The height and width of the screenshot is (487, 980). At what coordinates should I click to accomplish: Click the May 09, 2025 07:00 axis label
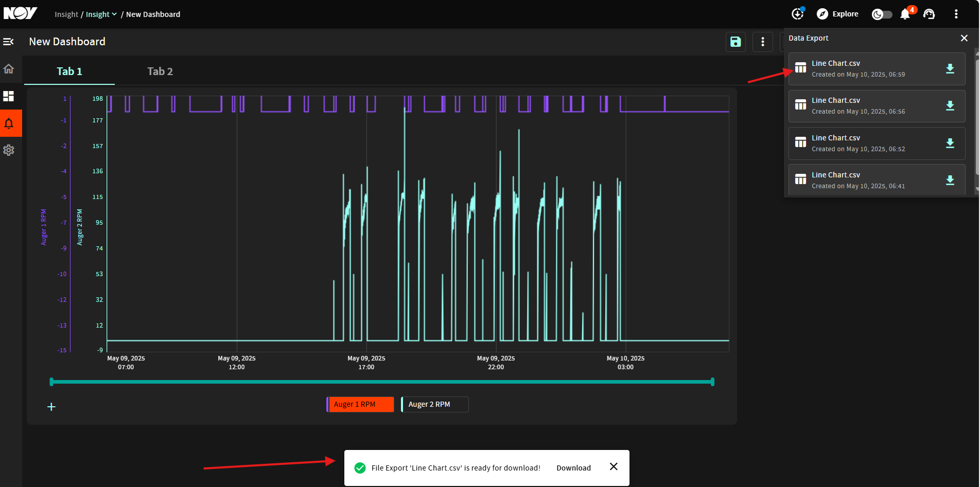coord(126,363)
